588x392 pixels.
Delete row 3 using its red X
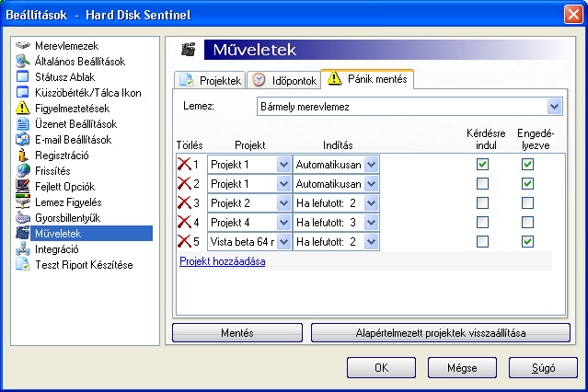pos(184,202)
